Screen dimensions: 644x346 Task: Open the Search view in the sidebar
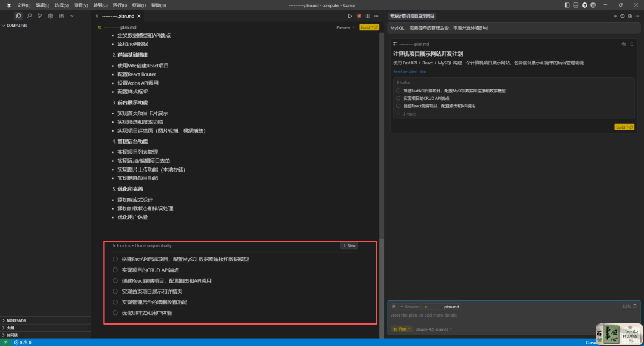coord(29,16)
